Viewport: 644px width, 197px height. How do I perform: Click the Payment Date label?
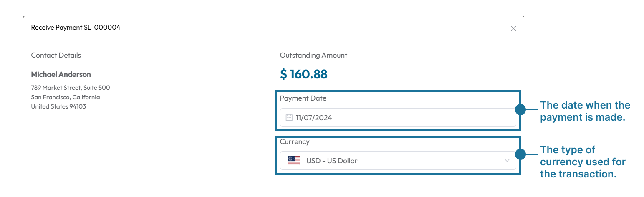pyautogui.click(x=303, y=98)
